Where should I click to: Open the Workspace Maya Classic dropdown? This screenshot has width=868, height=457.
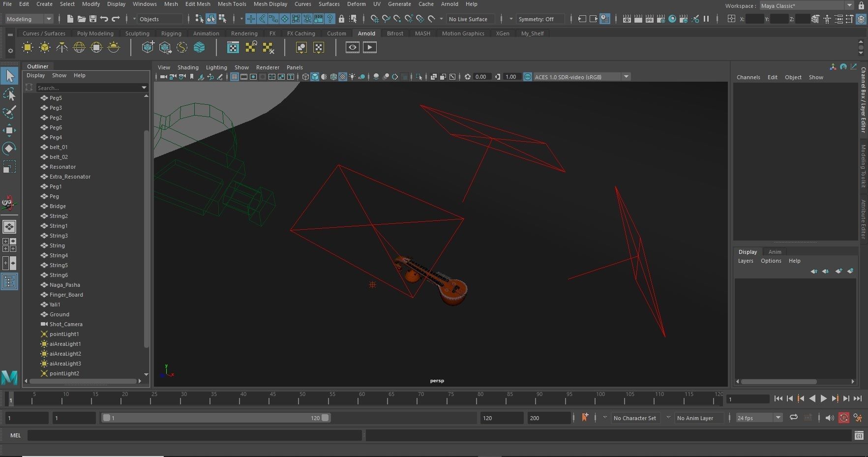click(807, 5)
